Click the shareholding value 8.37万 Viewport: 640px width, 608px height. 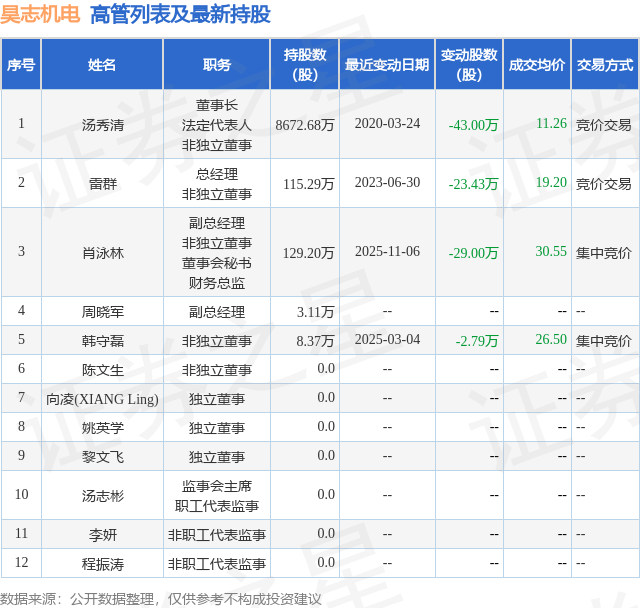316,341
